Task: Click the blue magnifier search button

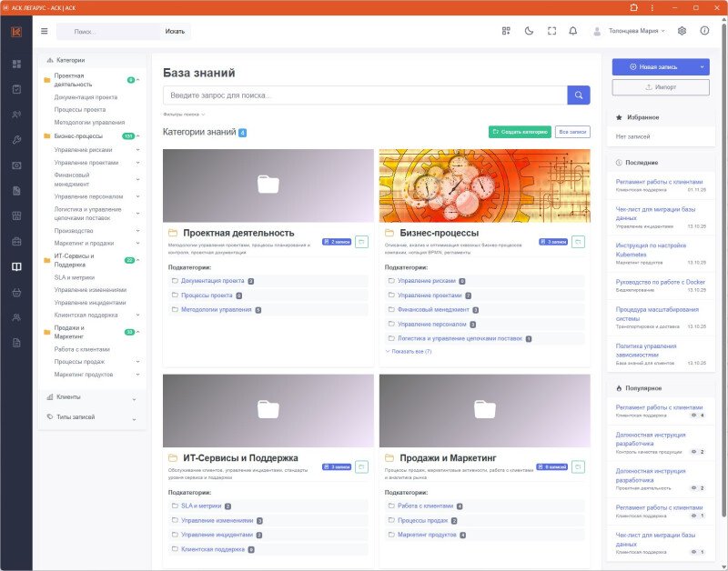Action: (x=579, y=95)
